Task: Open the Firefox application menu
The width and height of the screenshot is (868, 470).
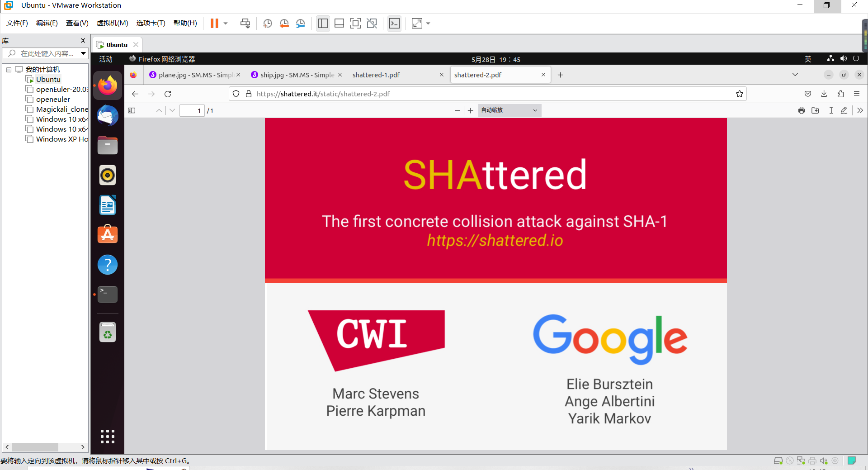Action: [x=857, y=94]
